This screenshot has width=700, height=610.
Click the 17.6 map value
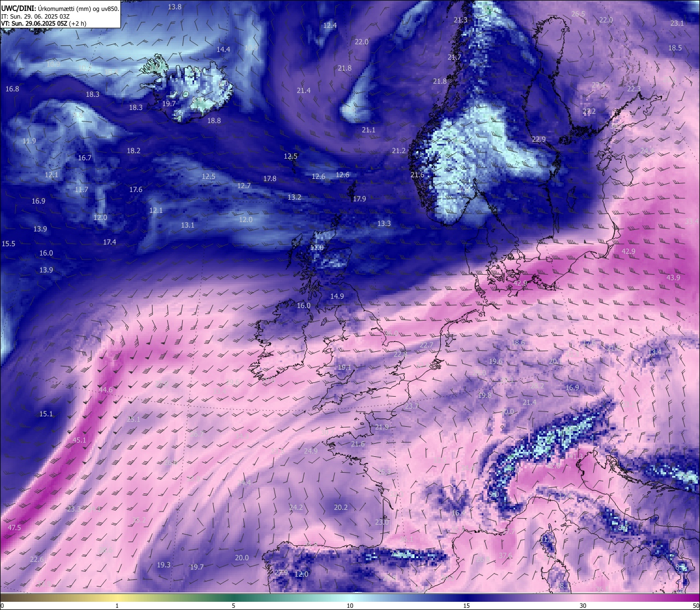point(136,190)
